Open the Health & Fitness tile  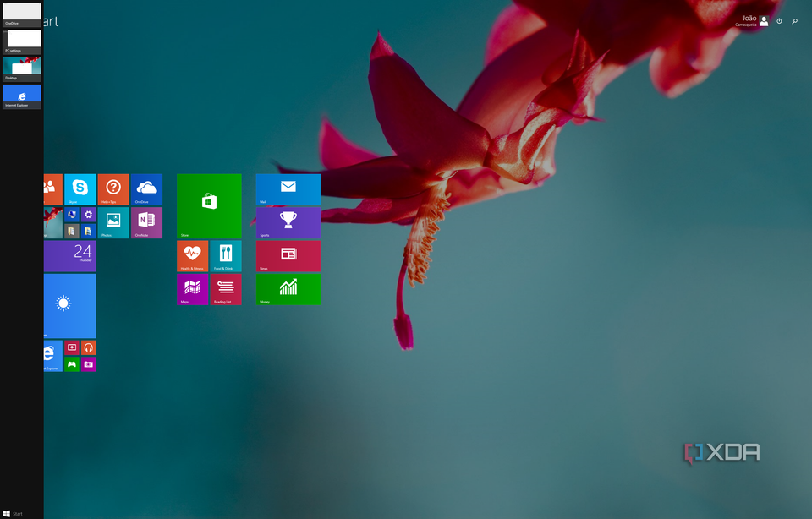pos(192,255)
